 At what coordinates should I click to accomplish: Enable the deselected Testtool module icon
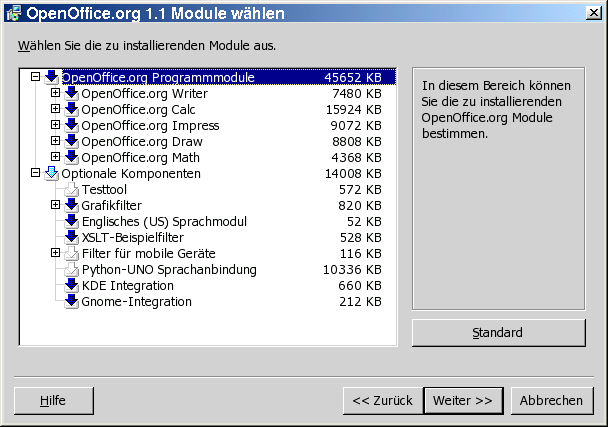(71, 189)
